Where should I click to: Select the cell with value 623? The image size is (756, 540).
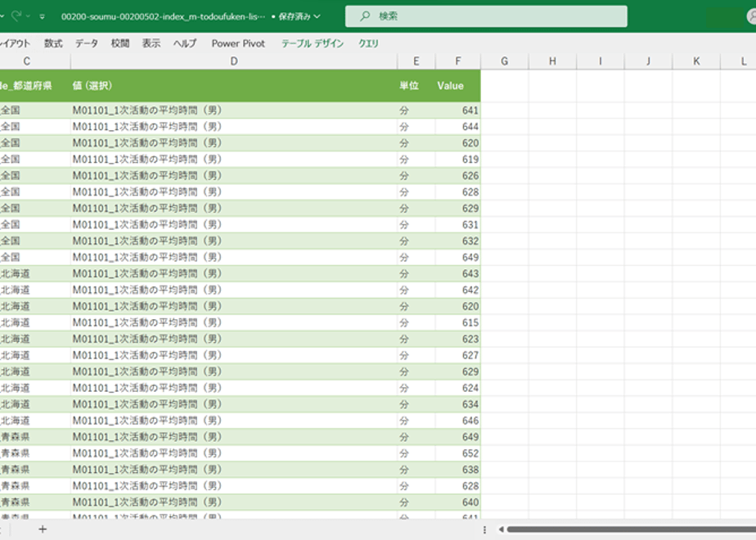click(x=457, y=339)
